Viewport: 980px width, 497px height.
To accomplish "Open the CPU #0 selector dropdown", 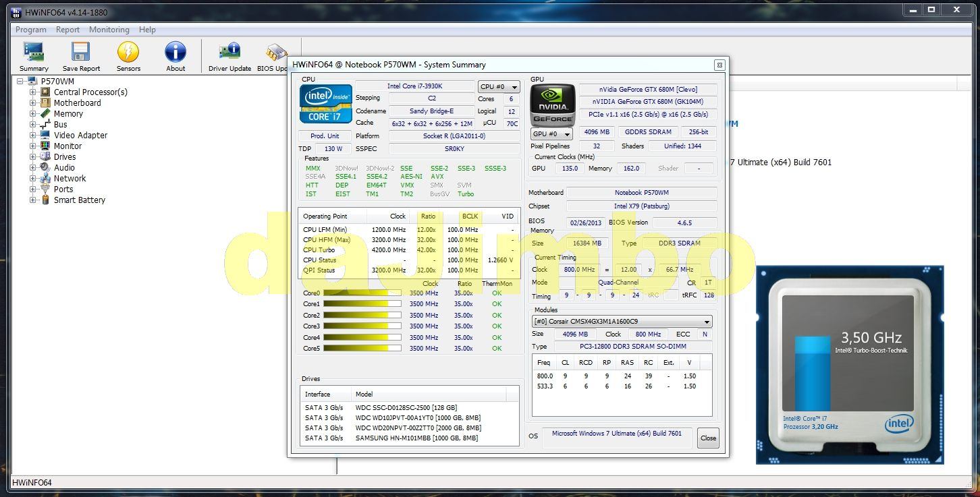I will click(499, 87).
